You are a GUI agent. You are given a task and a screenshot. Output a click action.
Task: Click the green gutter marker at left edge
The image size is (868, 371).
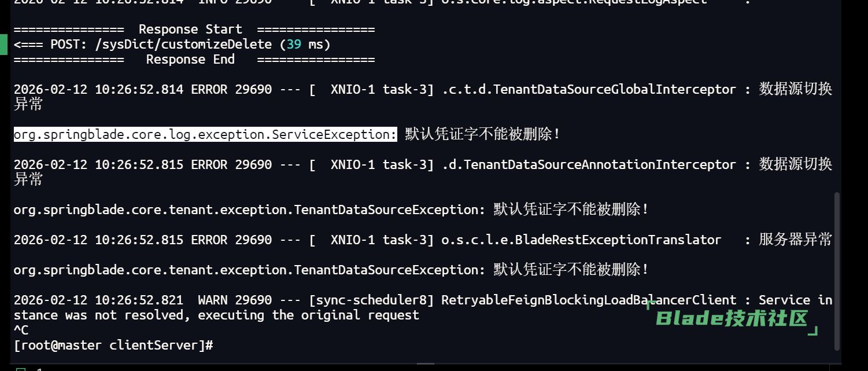(x=3, y=45)
